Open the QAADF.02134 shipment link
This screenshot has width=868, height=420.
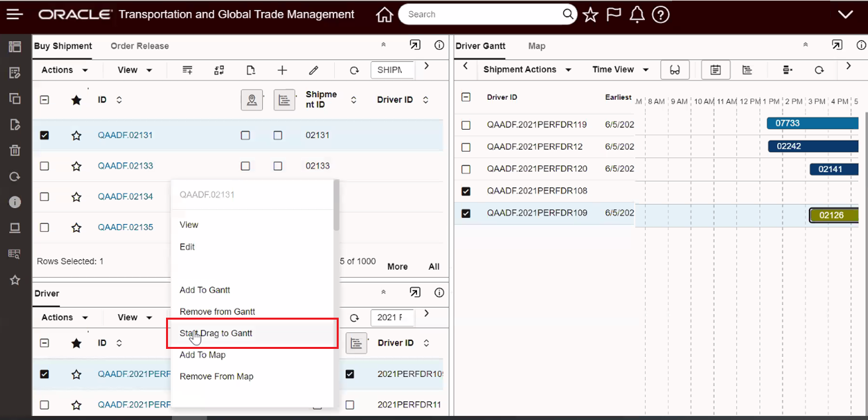pyautogui.click(x=125, y=197)
